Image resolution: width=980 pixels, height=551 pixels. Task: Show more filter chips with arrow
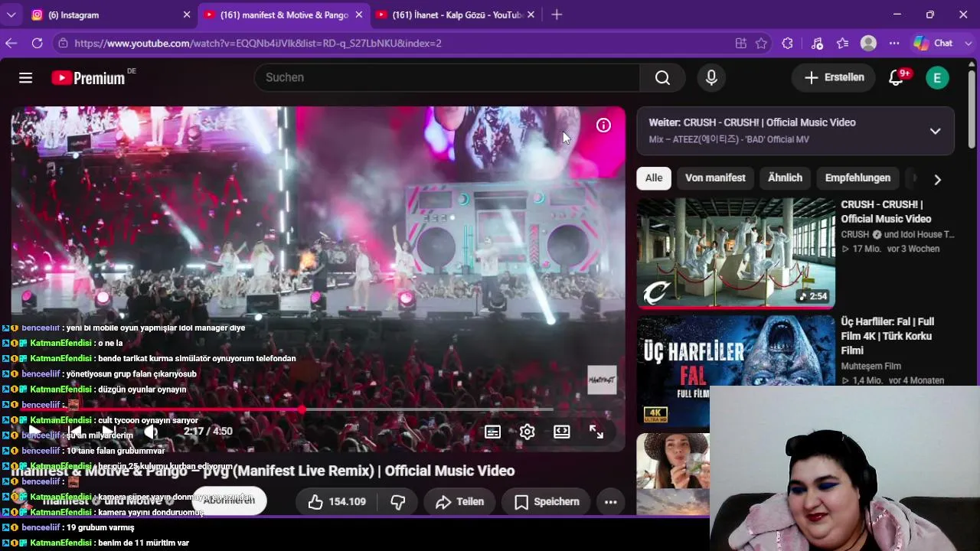tap(937, 179)
